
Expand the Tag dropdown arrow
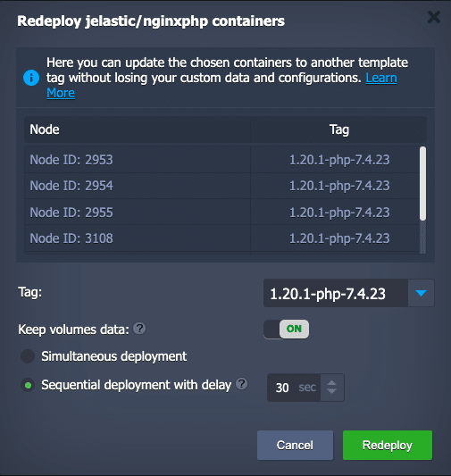click(x=421, y=293)
